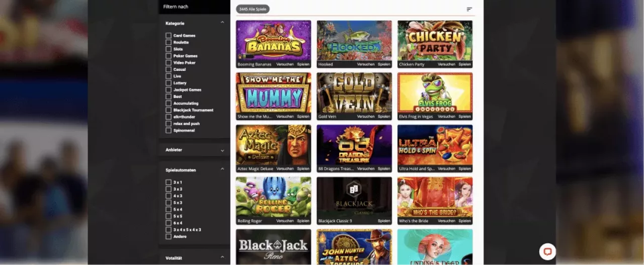Viewport: 644px width, 265px height.
Task: Collapse the Spielautomaten filter section
Action: point(222,169)
